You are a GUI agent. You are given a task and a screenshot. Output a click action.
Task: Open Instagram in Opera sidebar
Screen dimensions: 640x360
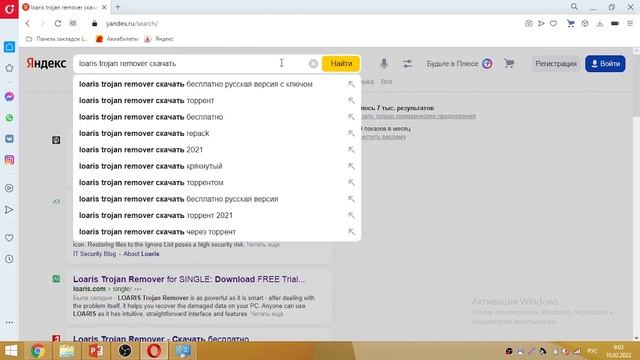(9, 160)
